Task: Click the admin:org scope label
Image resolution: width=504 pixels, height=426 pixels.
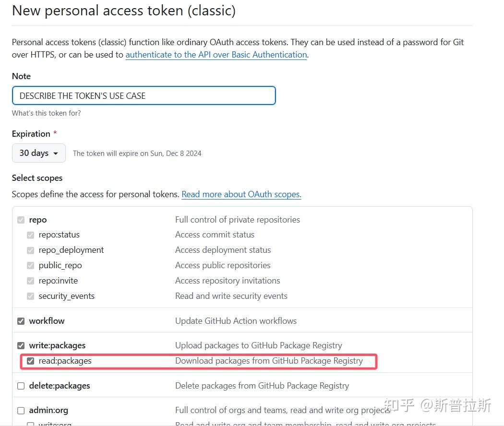Action: click(x=48, y=411)
